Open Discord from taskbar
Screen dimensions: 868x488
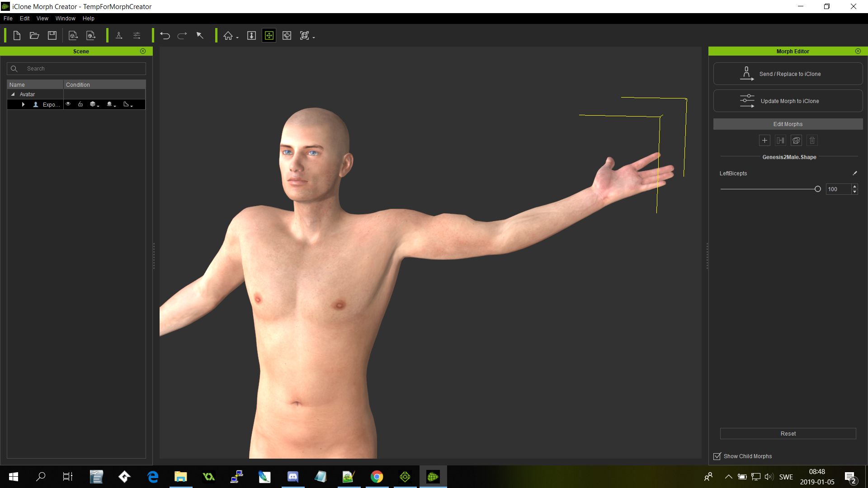293,477
